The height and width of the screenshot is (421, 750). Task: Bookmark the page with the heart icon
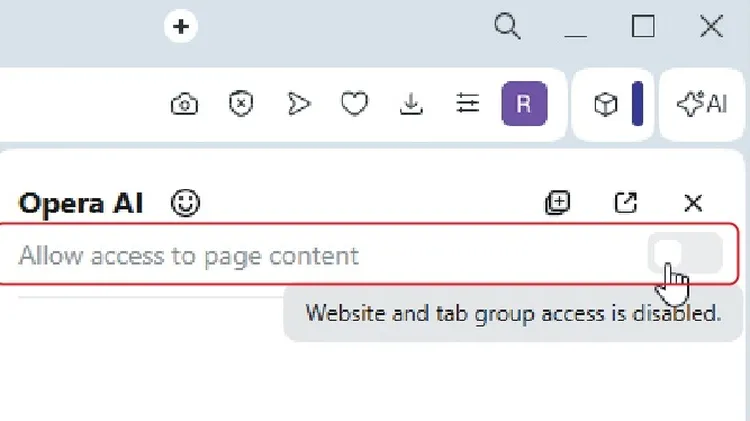click(x=354, y=104)
